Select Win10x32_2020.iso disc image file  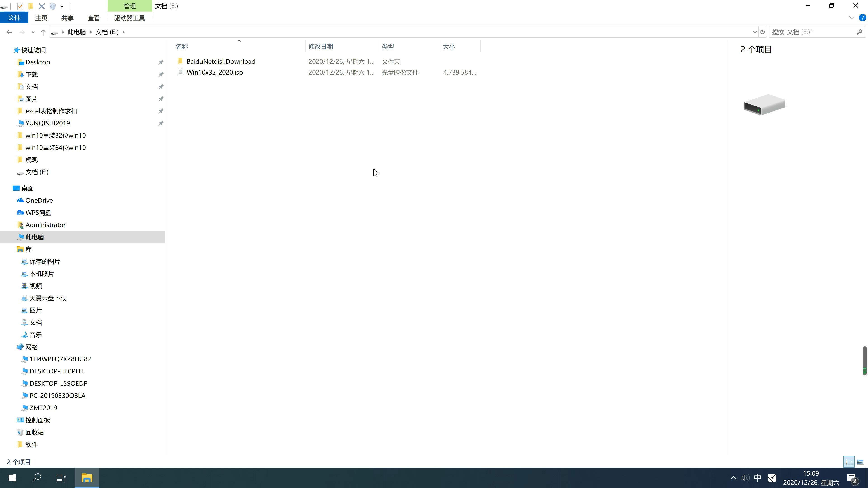click(x=215, y=72)
